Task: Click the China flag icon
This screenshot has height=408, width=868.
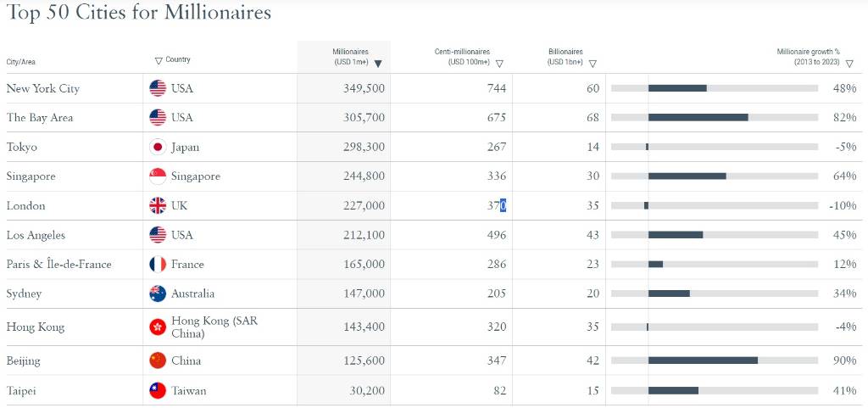Action: pos(157,360)
